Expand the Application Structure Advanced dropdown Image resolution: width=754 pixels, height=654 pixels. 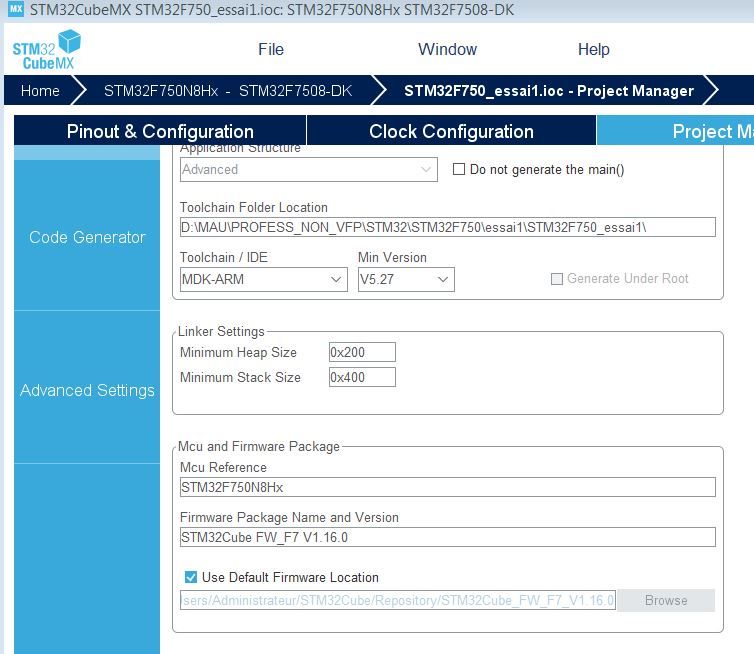coord(309,169)
